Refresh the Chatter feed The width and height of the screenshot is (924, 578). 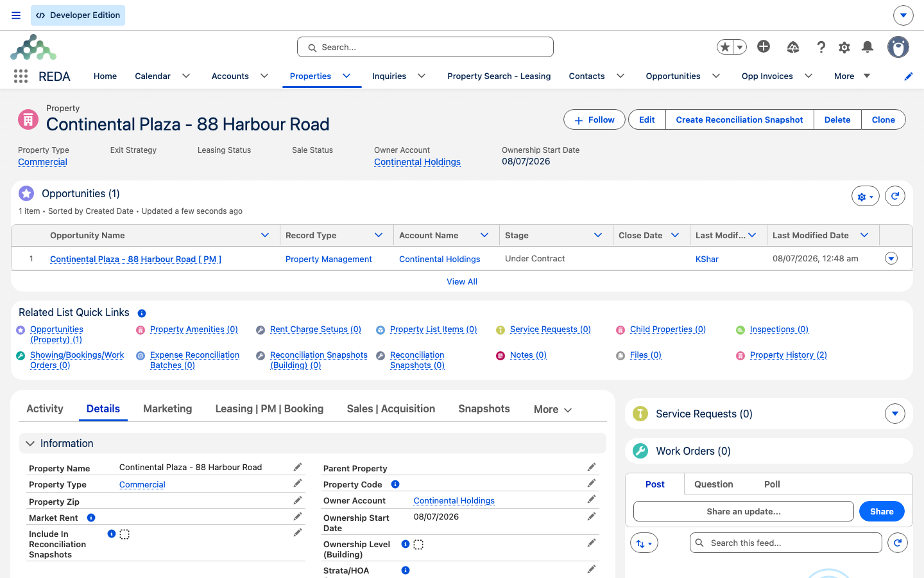[x=898, y=543]
